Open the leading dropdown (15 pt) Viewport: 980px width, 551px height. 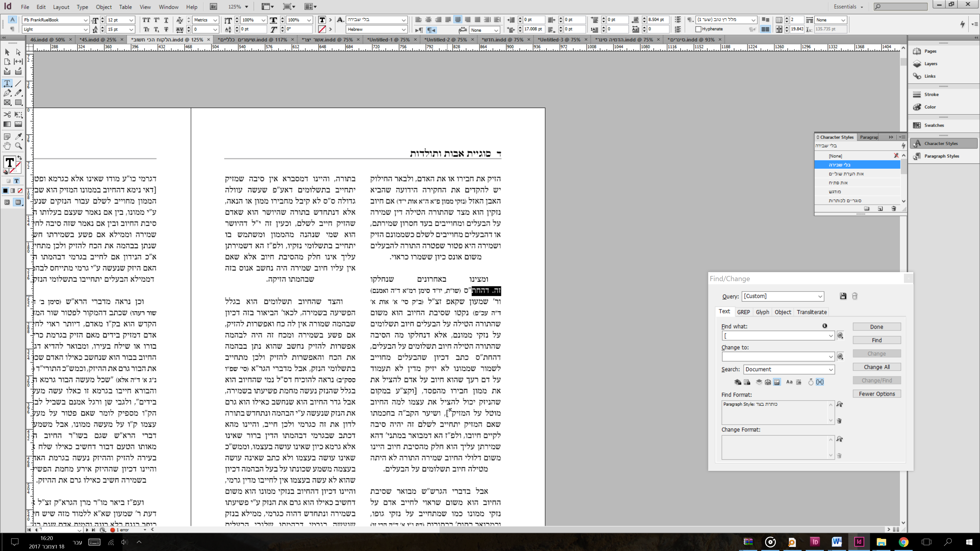click(131, 29)
